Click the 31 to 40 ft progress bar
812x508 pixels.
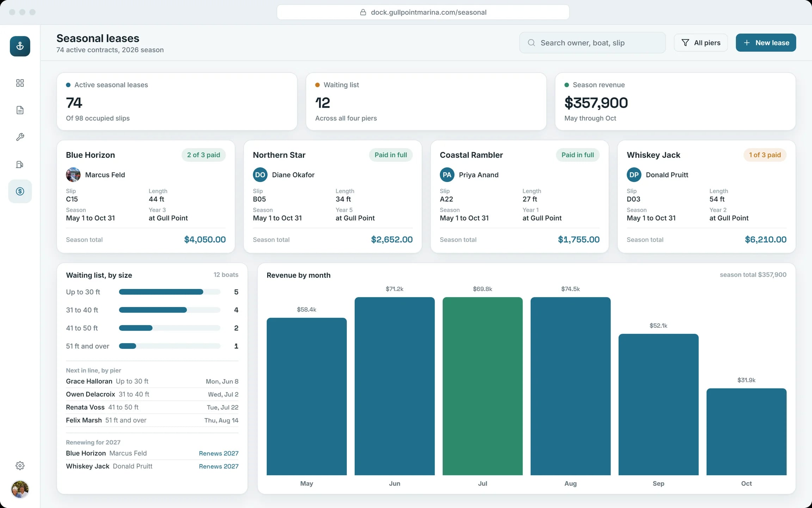tap(170, 310)
